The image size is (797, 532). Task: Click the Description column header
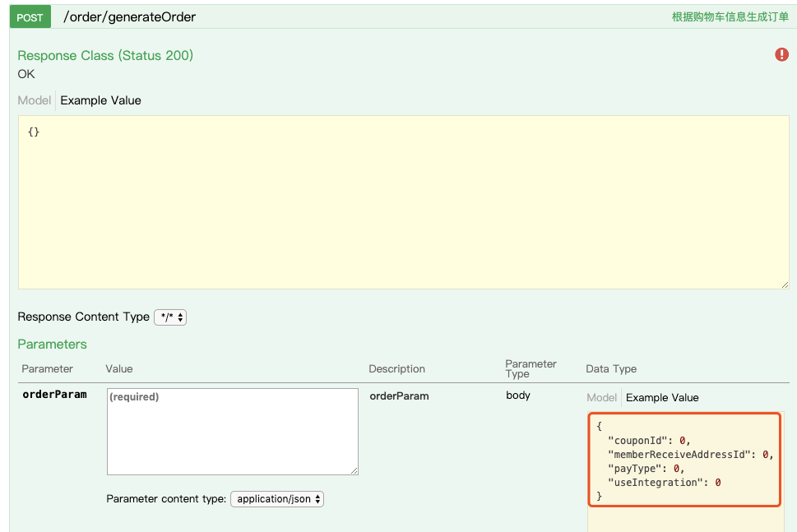396,369
